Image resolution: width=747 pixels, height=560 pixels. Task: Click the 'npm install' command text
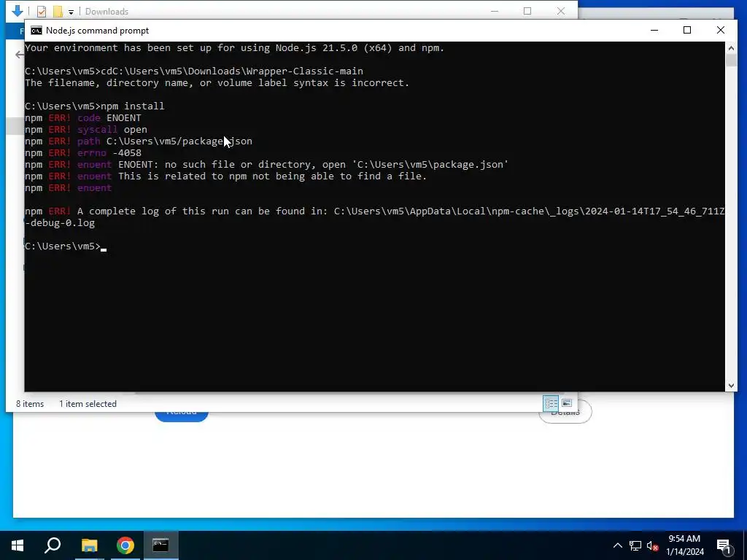[133, 106]
